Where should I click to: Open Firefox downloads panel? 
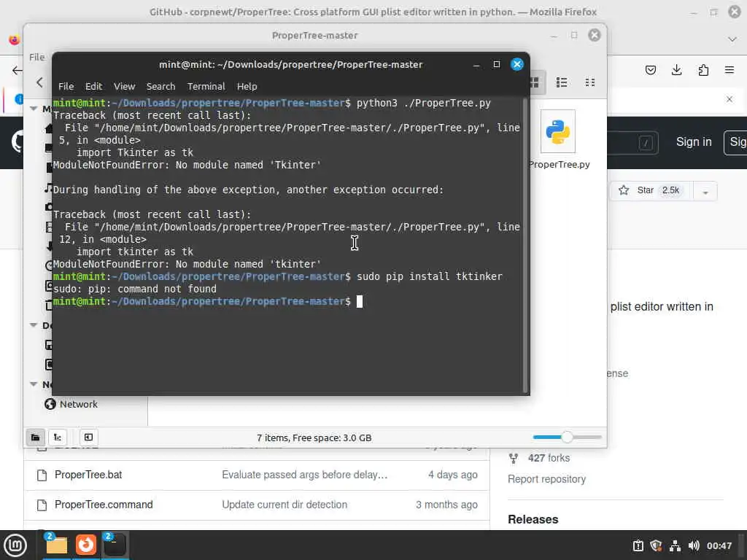676,71
